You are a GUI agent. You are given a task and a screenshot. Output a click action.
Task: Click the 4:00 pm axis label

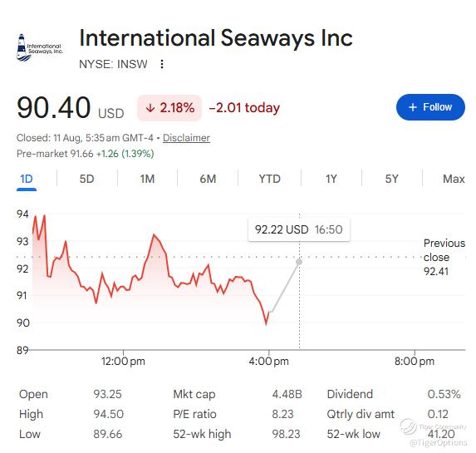(x=268, y=362)
